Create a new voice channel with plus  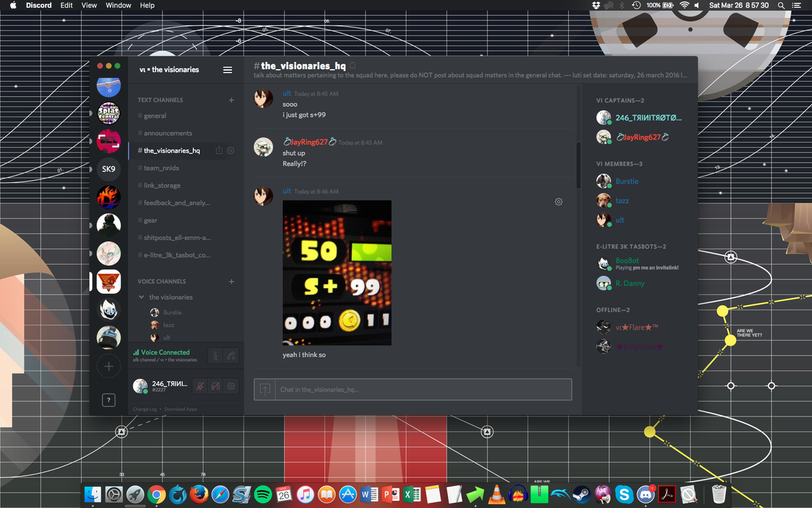tap(231, 281)
